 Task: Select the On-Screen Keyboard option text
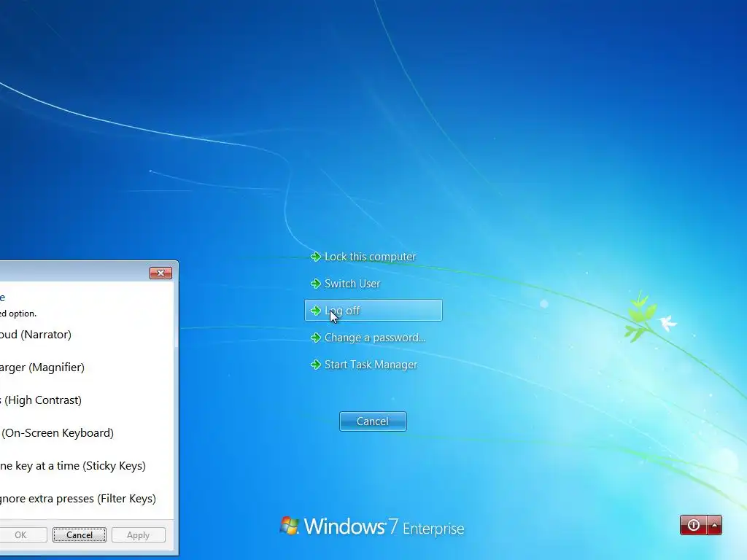(57, 433)
